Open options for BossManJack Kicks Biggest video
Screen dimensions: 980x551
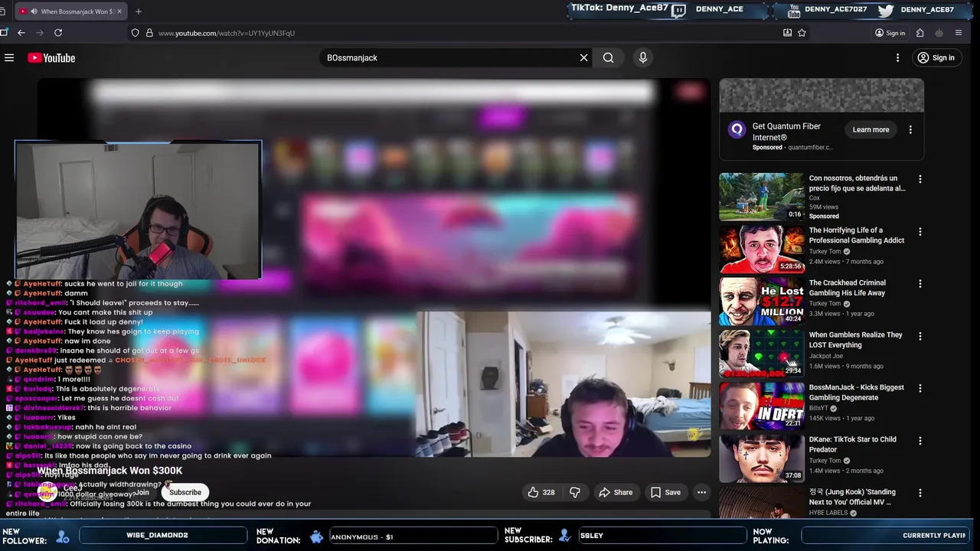tap(920, 389)
